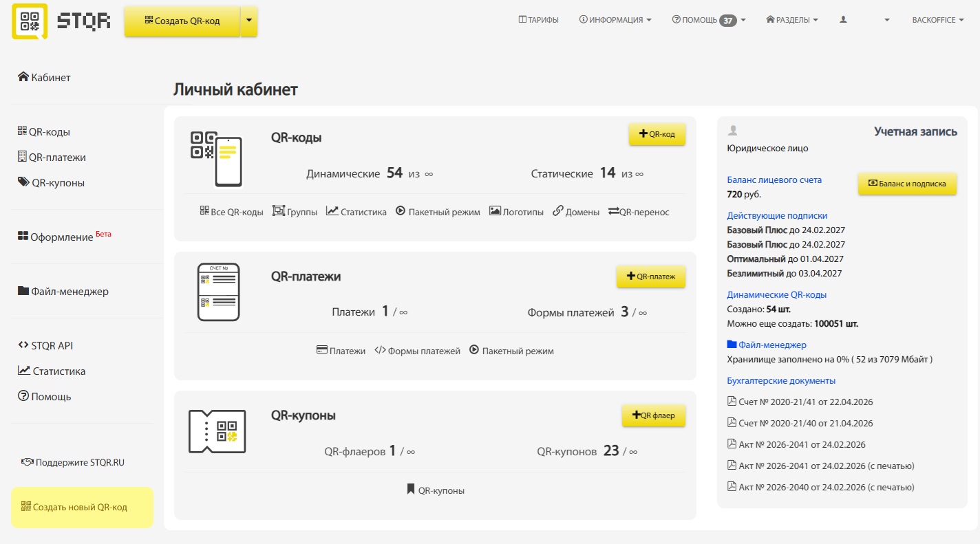Click the Создать QR-код header button

pos(182,21)
